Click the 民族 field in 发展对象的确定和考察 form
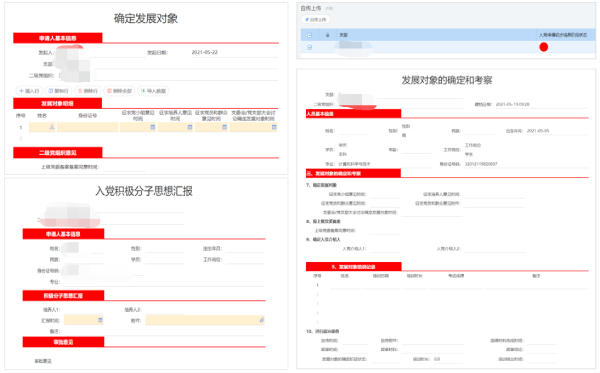 (x=478, y=131)
